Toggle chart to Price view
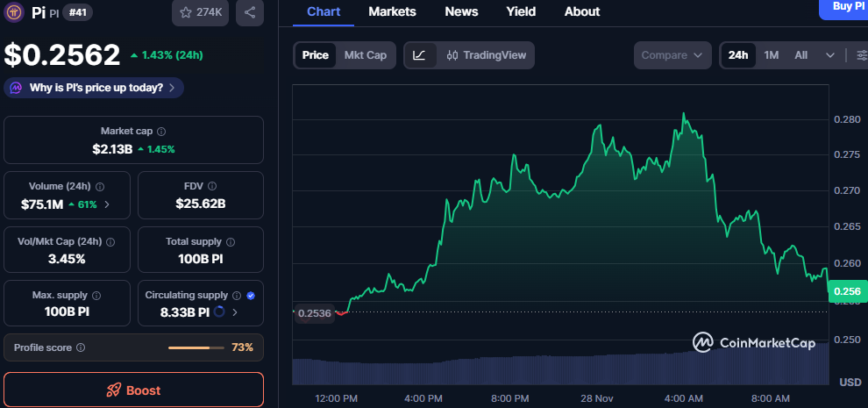 (x=315, y=55)
